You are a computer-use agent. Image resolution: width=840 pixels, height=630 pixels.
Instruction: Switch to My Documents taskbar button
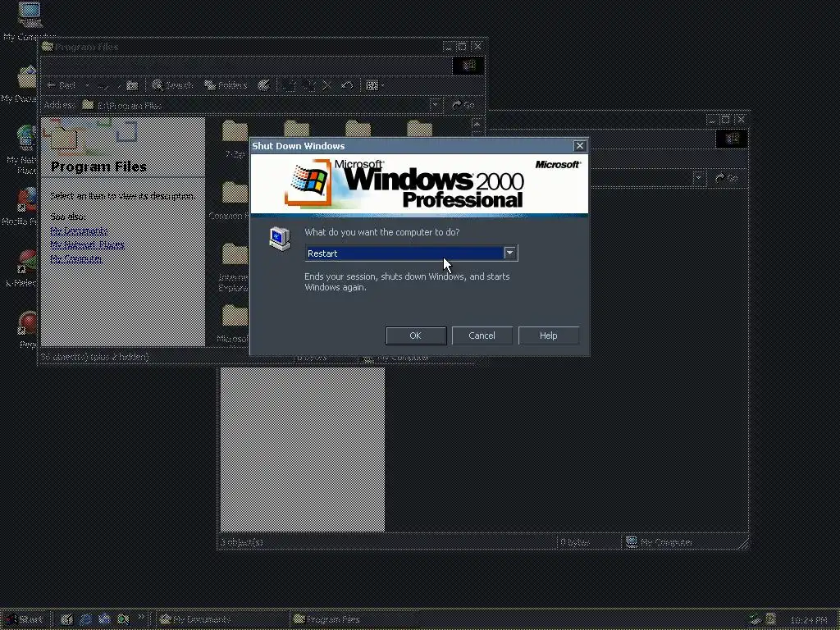pyautogui.click(x=222, y=619)
